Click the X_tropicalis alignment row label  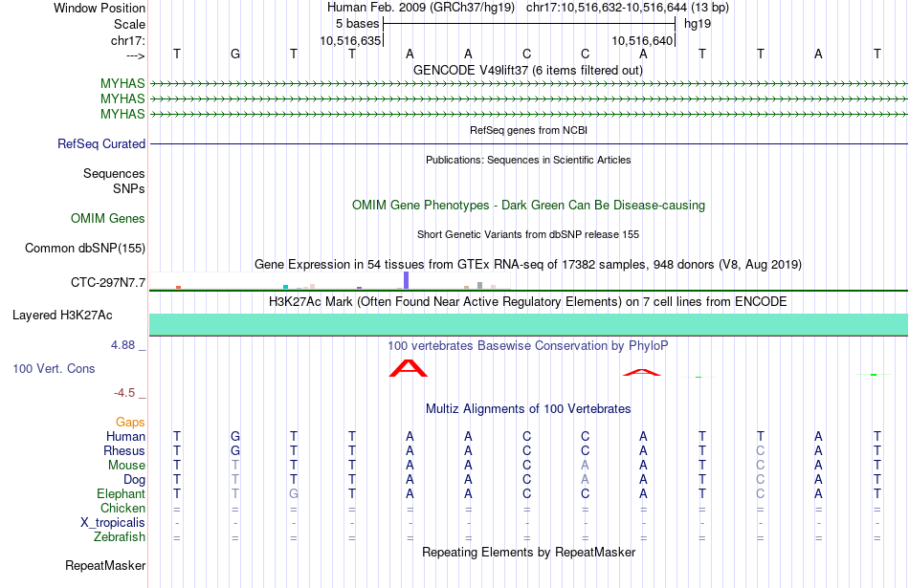tap(113, 523)
